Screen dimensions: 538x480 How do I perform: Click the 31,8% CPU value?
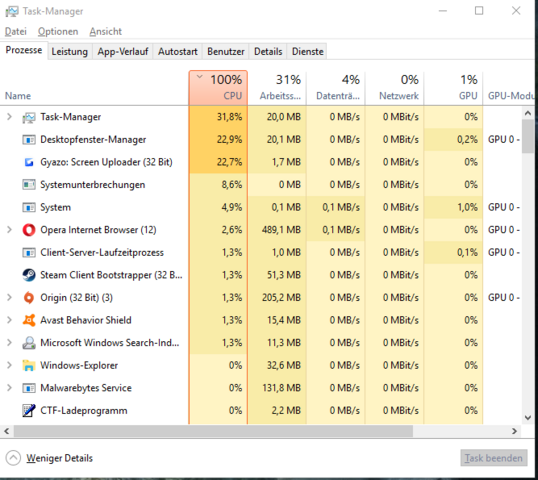(229, 117)
